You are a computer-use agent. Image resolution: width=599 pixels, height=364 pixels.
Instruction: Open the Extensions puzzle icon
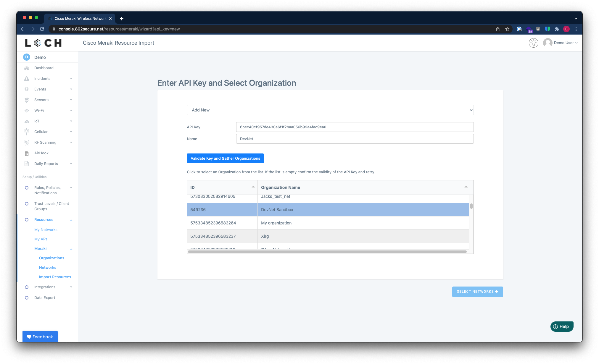(x=557, y=29)
